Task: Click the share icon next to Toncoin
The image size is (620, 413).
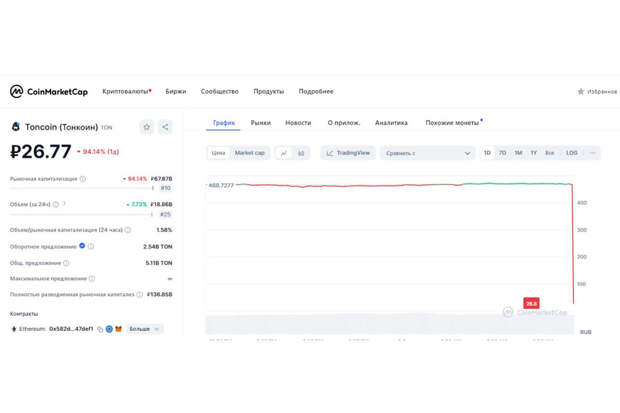Action: tap(165, 127)
